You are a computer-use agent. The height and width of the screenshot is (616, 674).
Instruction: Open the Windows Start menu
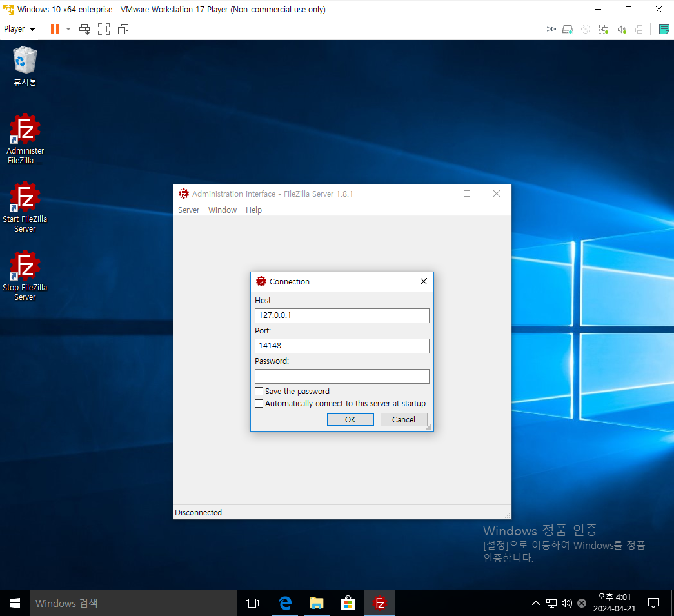(x=15, y=603)
